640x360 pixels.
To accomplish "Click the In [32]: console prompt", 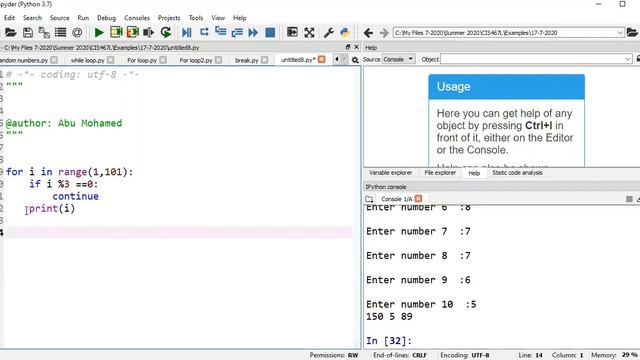I will (389, 340).
